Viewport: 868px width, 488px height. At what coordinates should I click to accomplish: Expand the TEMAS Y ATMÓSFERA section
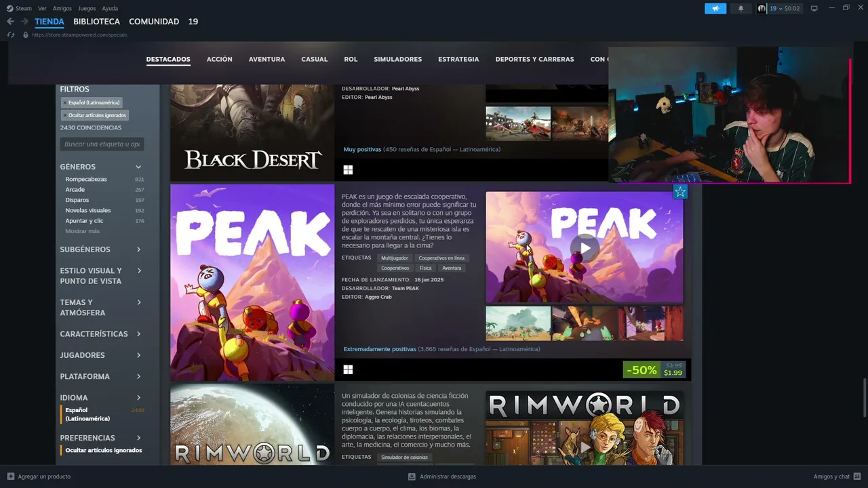pos(138,302)
